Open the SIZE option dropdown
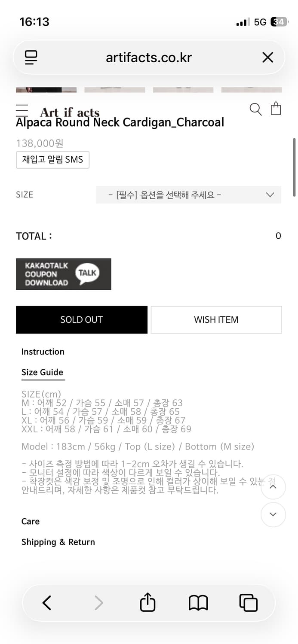The image size is (298, 644). point(189,195)
